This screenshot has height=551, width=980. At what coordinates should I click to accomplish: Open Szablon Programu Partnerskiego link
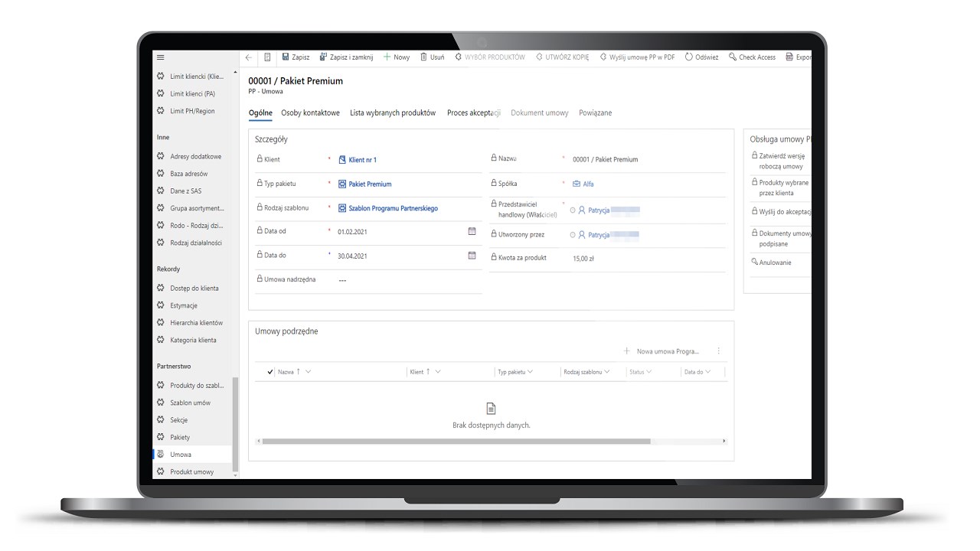(x=393, y=208)
